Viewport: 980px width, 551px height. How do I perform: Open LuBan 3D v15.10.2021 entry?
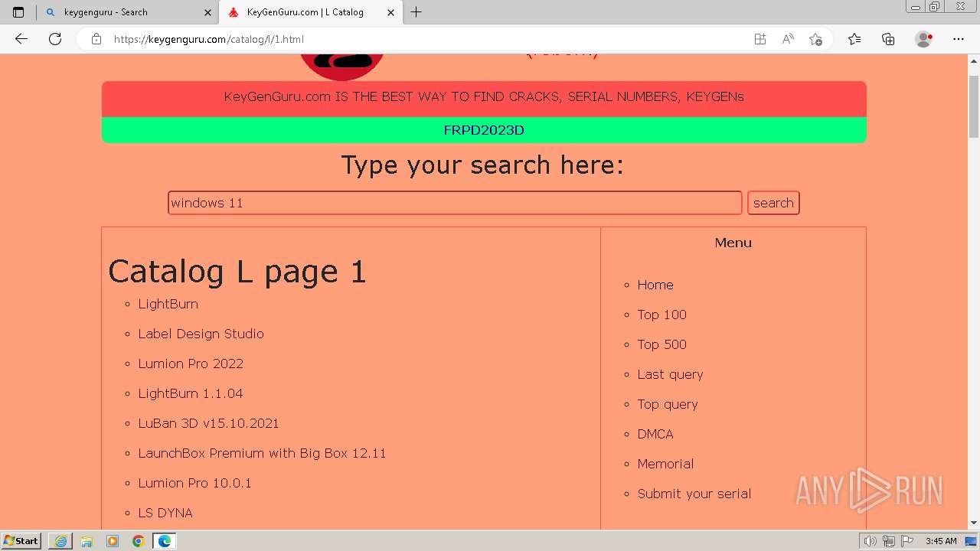pyautogui.click(x=208, y=423)
